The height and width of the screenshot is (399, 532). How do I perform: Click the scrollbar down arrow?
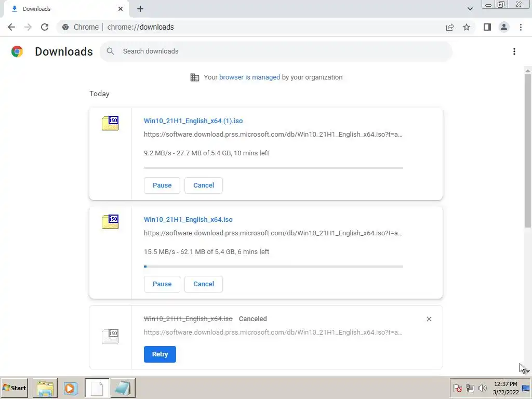click(x=528, y=372)
